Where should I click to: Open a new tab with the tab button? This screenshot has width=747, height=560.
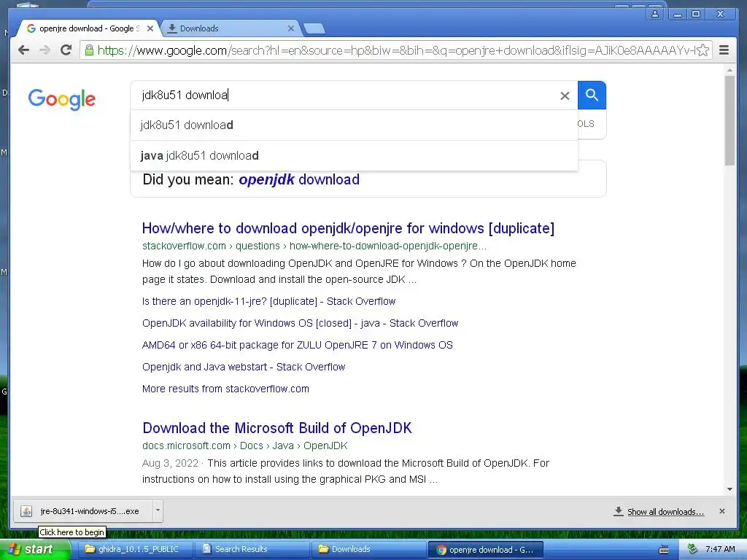coord(314,28)
